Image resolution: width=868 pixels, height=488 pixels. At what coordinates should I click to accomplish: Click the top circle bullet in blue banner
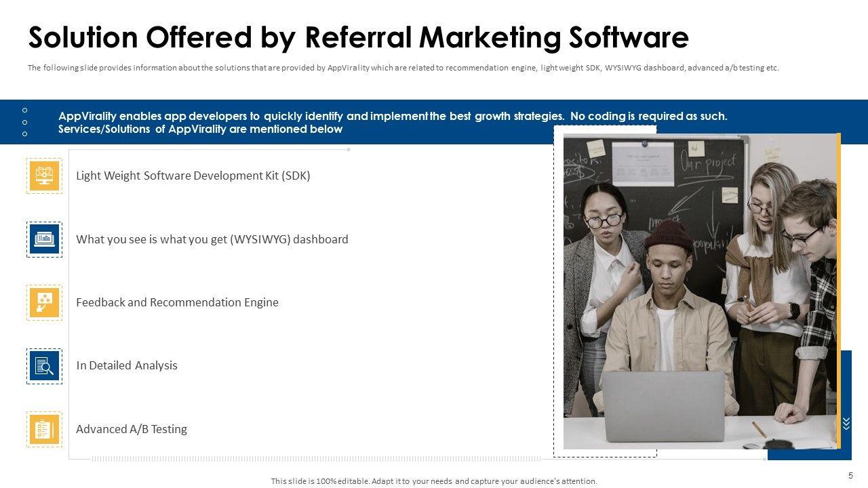pyautogui.click(x=25, y=110)
